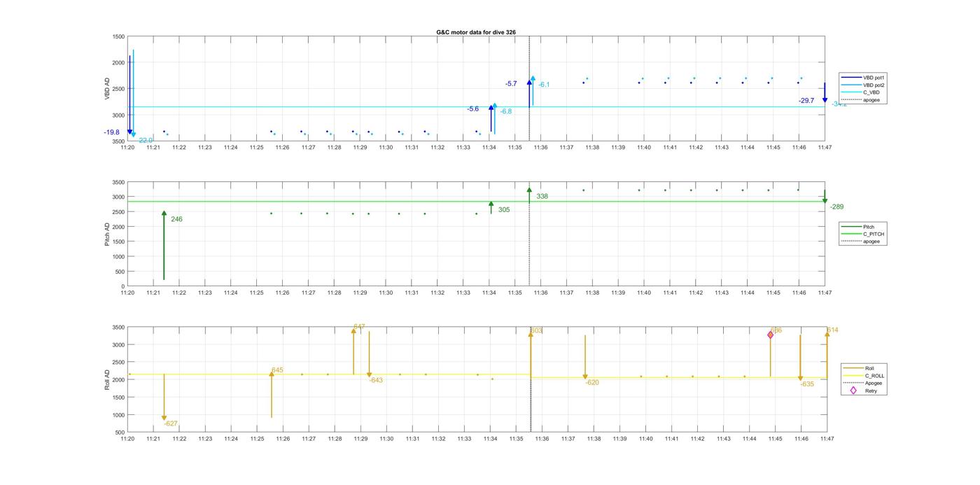Click the '-19.8' VBD data label
The width and height of the screenshot is (980, 485).
[111, 132]
